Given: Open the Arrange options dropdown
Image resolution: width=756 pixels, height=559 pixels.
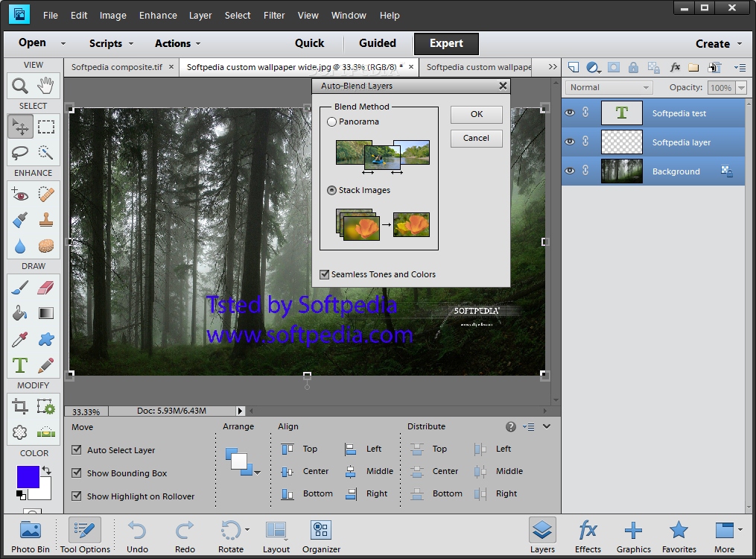Looking at the screenshot, I should click(258, 473).
